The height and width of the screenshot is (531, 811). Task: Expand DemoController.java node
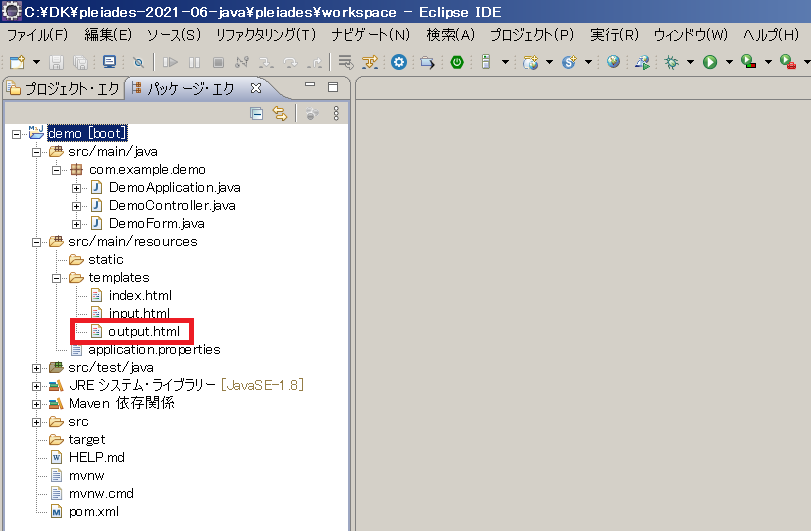coord(77,206)
